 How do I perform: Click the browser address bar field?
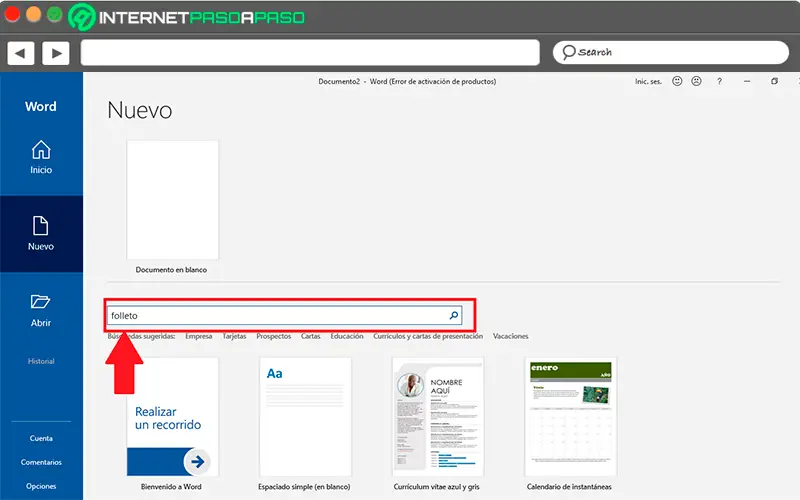coord(310,53)
